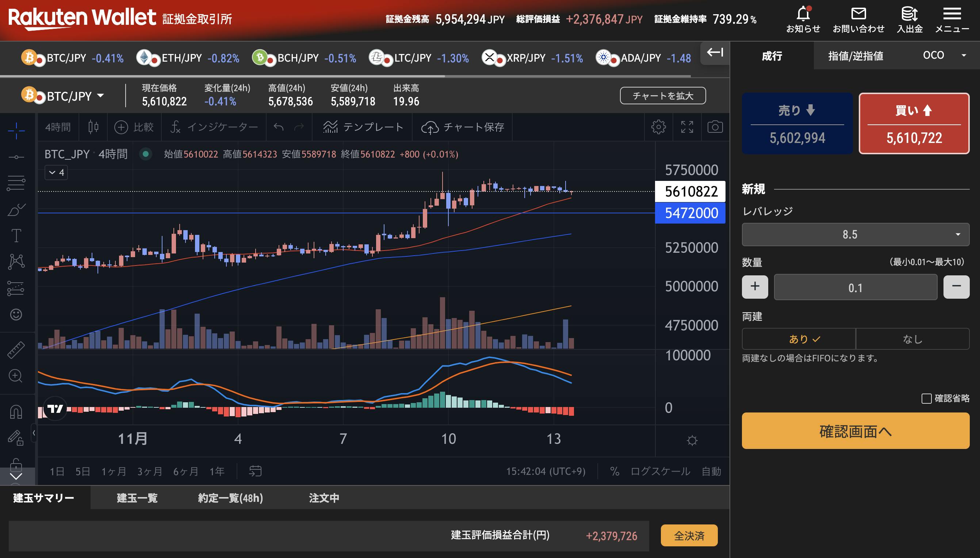
Task: Take a chart snapshot with camera icon
Action: [715, 127]
